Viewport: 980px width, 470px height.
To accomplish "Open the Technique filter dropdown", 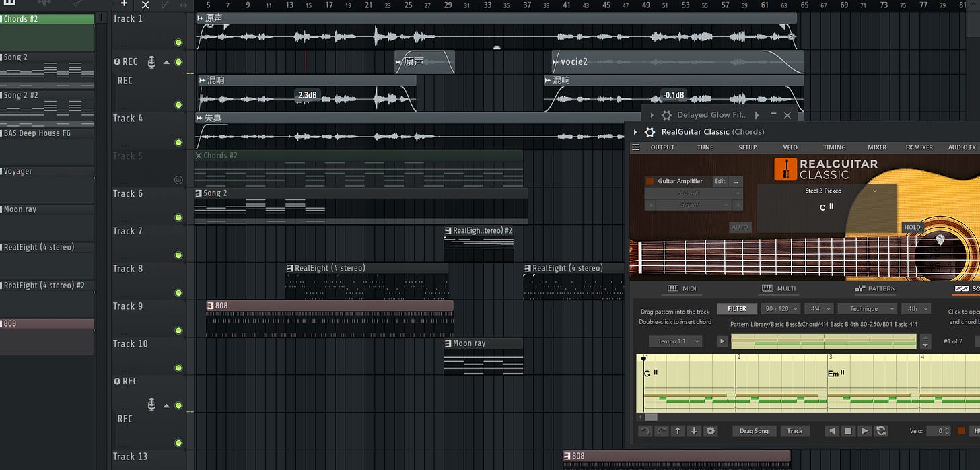I will pos(868,308).
